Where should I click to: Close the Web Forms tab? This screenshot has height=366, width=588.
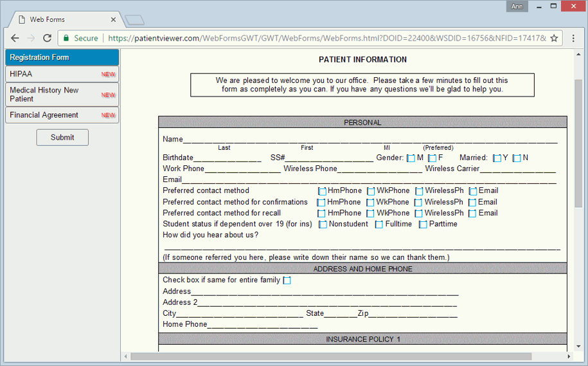pos(113,19)
